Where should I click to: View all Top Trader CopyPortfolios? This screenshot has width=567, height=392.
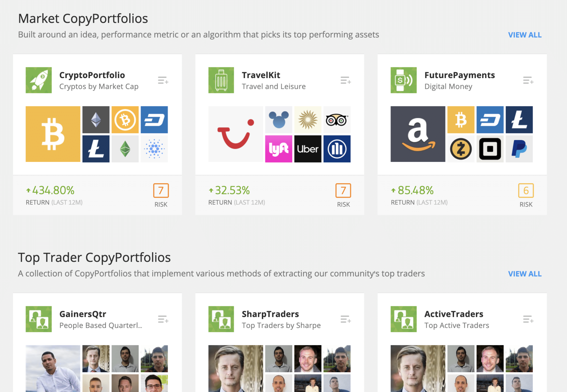click(x=525, y=274)
